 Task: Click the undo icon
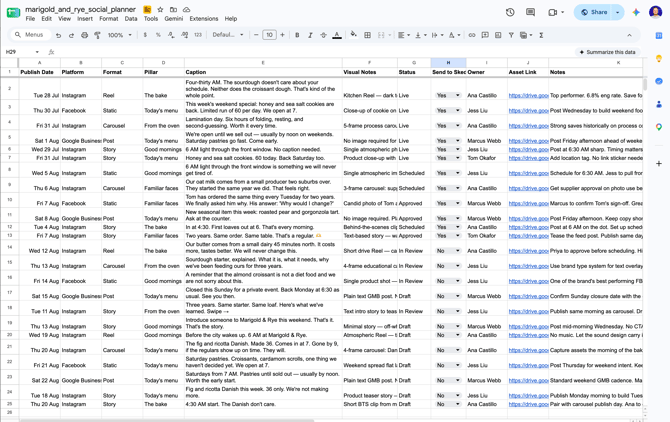pos(59,35)
